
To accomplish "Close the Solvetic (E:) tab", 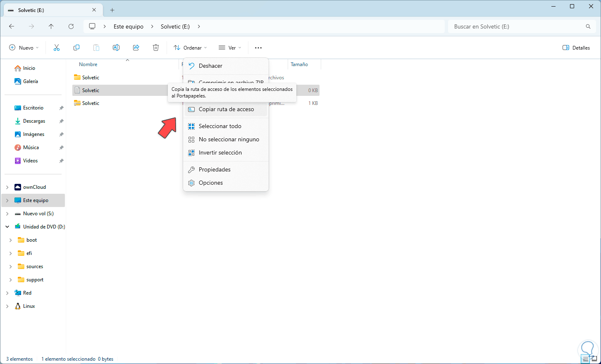I will coord(94,10).
